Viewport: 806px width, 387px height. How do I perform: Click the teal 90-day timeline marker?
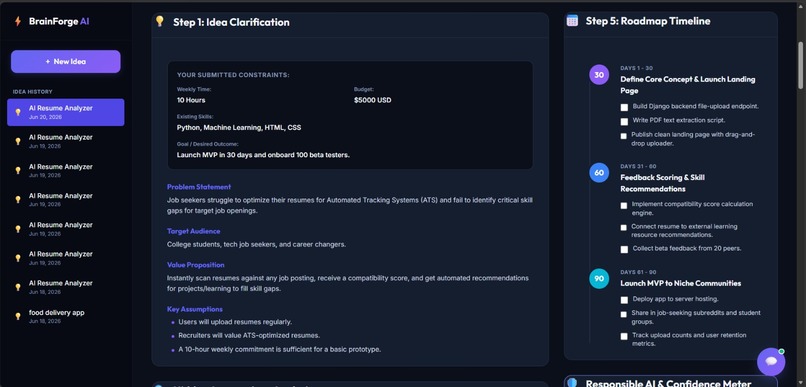tap(599, 279)
